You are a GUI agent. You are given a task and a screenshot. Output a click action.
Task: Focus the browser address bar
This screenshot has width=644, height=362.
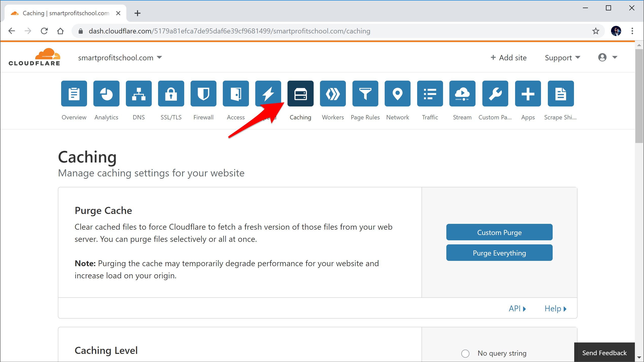pyautogui.click(x=337, y=31)
